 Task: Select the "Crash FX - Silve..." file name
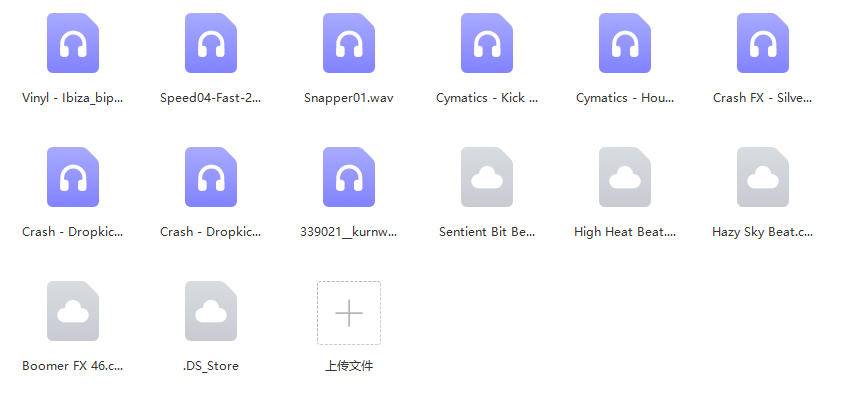pos(763,98)
